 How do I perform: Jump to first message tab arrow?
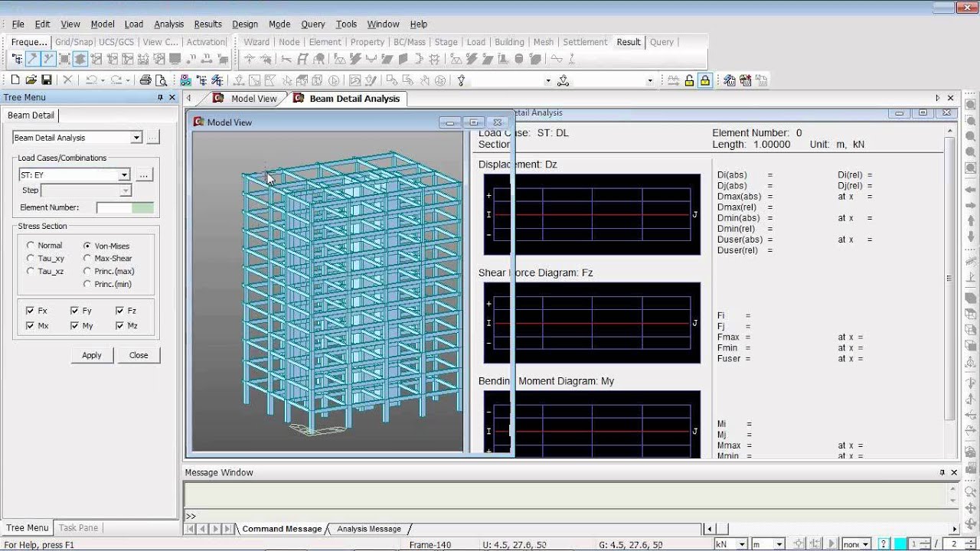tap(191, 529)
